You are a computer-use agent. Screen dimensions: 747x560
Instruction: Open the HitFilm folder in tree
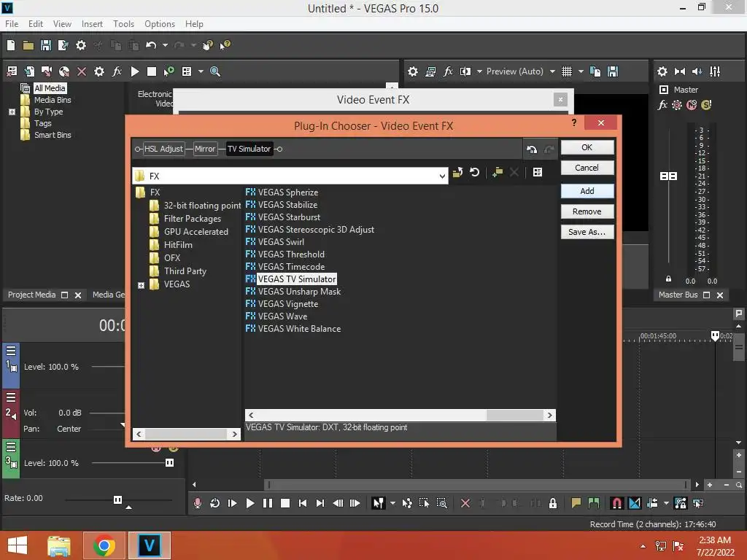click(x=178, y=245)
